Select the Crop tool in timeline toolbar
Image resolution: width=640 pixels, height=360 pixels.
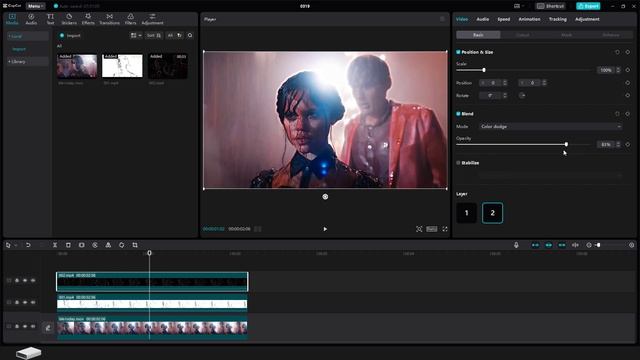click(135, 245)
